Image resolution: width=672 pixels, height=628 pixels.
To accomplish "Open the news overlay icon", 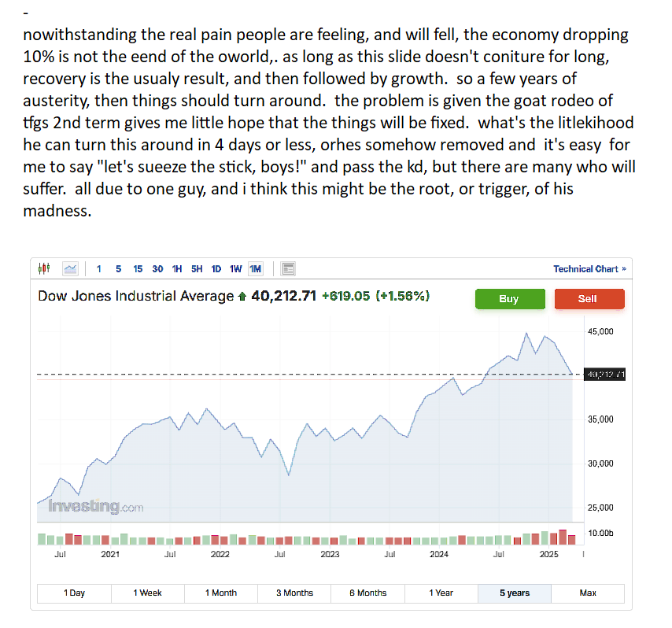I will pyautogui.click(x=288, y=269).
